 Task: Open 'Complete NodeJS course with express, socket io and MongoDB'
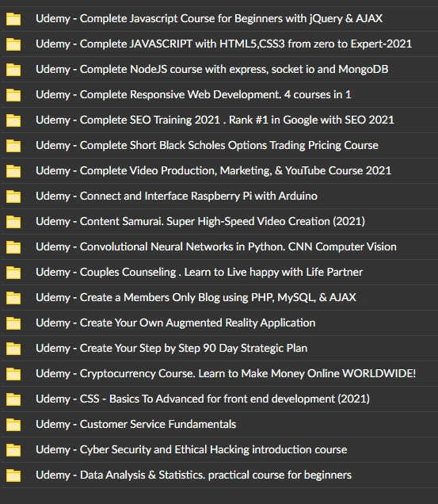(234, 69)
